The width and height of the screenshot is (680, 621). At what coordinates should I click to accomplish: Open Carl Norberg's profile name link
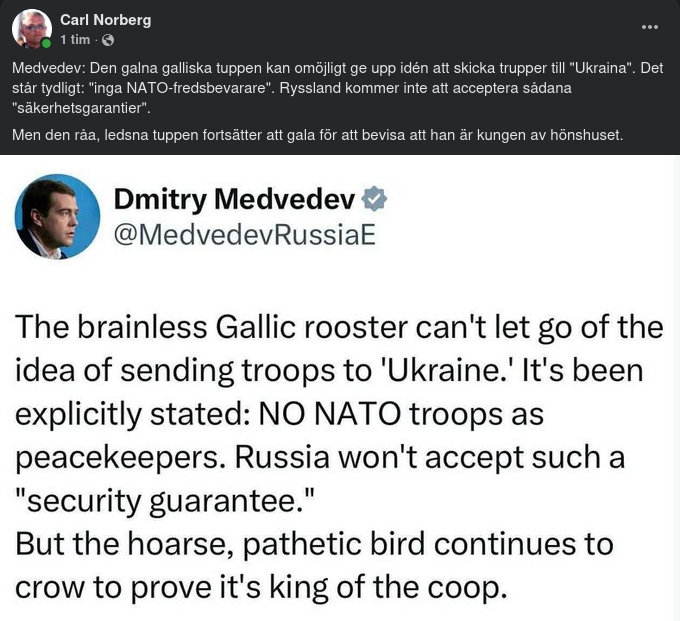(106, 20)
